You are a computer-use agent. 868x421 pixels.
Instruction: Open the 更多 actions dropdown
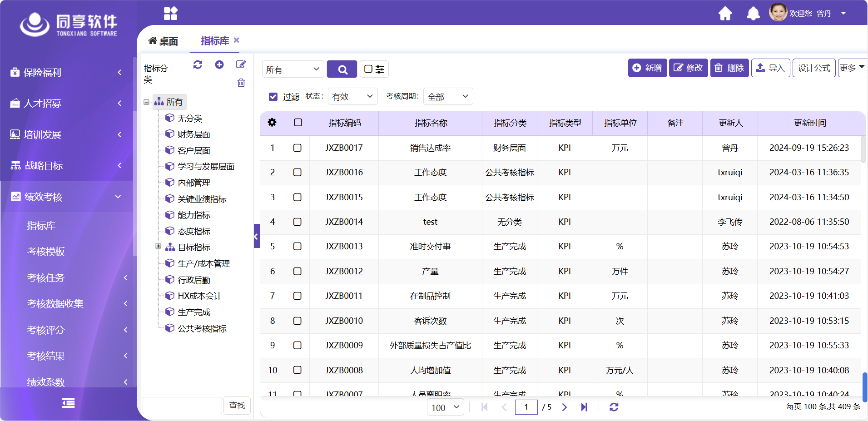[852, 68]
